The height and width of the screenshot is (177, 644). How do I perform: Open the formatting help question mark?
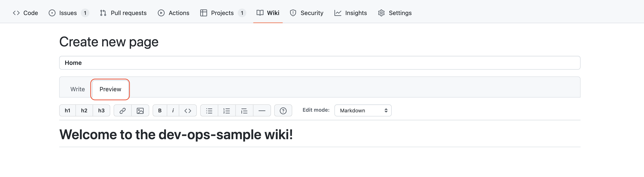coord(283,111)
